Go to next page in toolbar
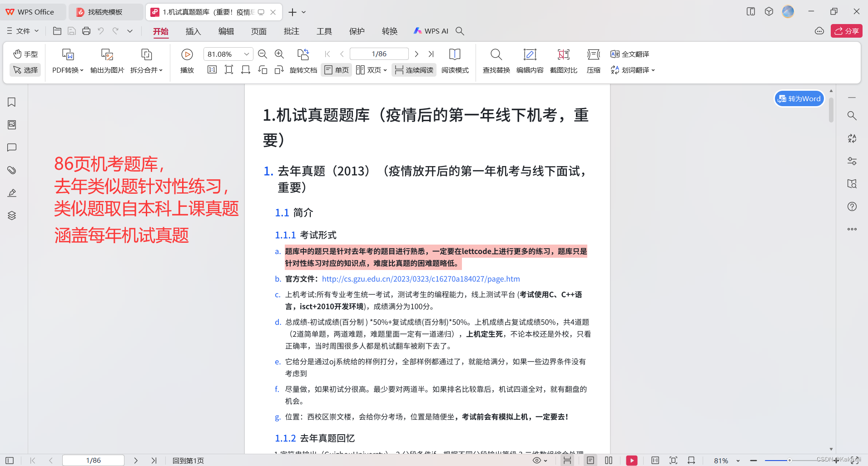This screenshot has width=868, height=466. coord(417,54)
